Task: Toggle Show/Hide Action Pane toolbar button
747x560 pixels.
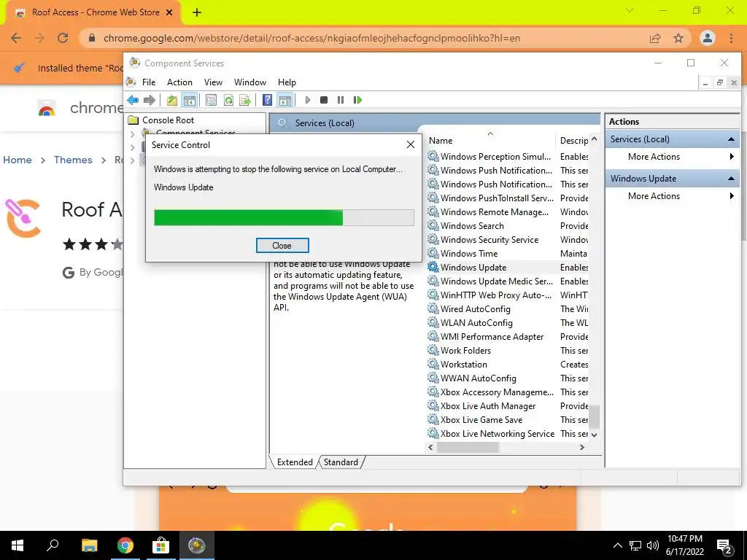Action: (285, 100)
